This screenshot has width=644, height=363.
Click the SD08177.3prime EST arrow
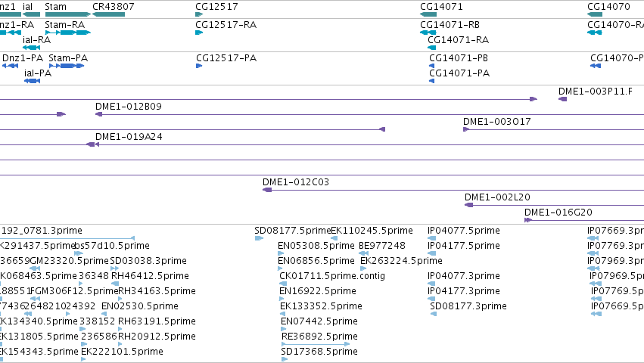[434, 314]
